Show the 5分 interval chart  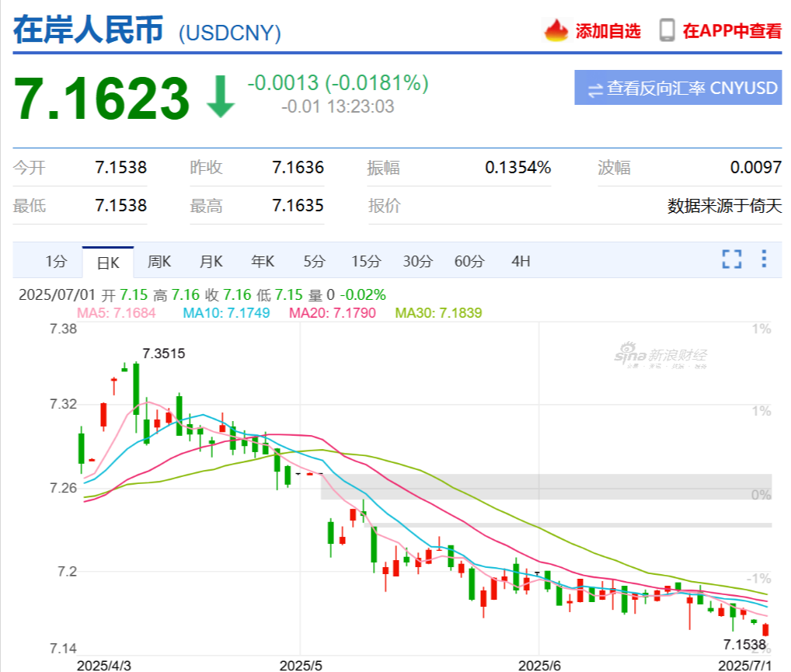[314, 262]
